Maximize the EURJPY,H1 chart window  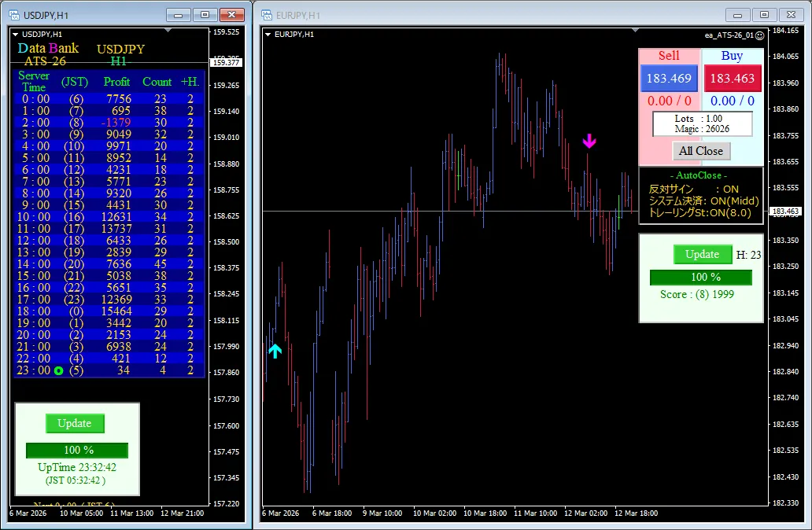pyautogui.click(x=764, y=15)
